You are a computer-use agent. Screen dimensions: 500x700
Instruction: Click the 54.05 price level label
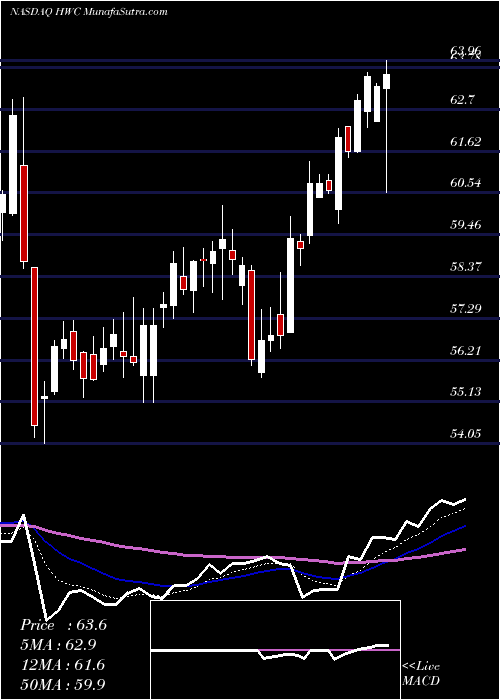(466, 433)
